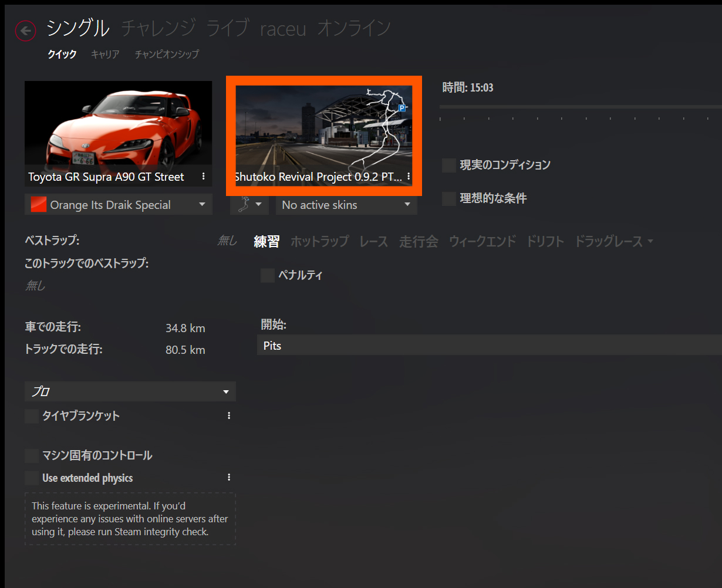Viewport: 722px width, 588px height.
Task: Click the back arrow icon
Action: tap(26, 31)
